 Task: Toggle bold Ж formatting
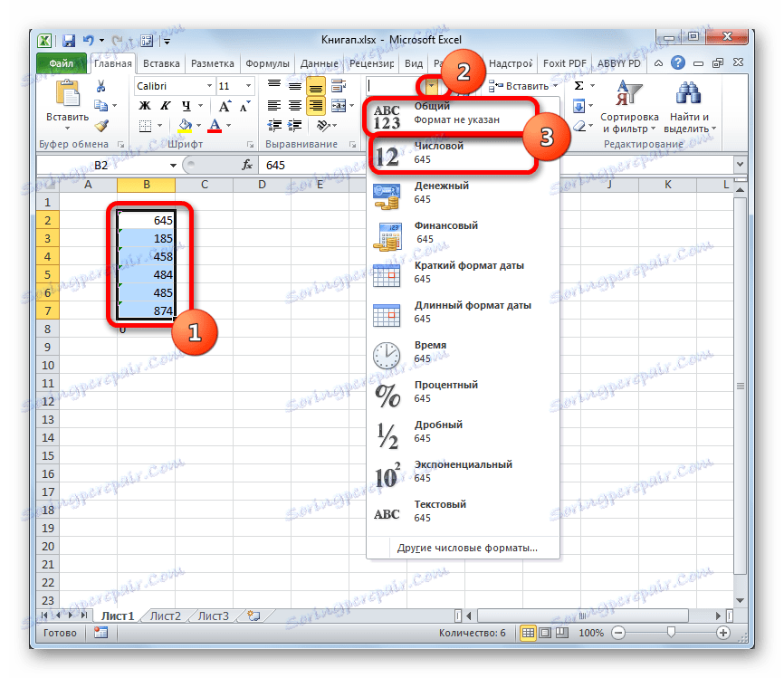coord(145,106)
